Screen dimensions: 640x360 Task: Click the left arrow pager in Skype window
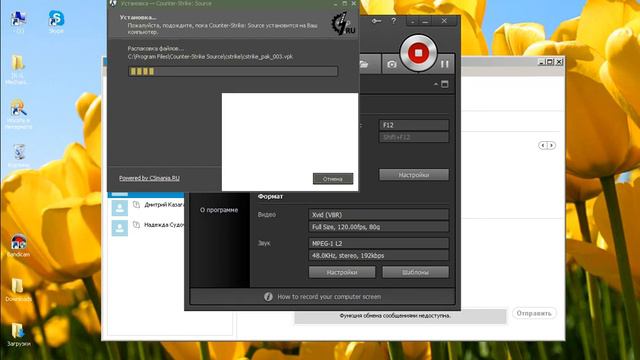[543, 145]
